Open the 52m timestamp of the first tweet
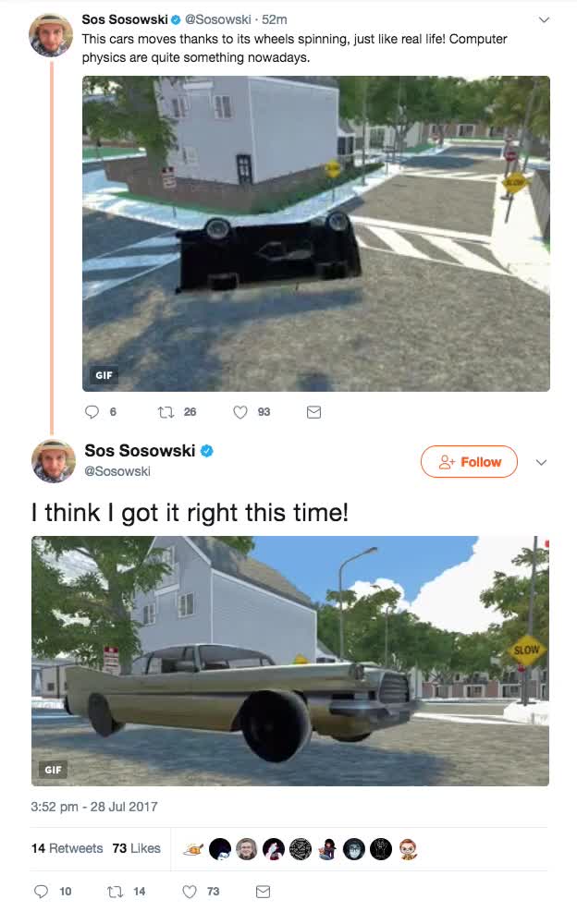Viewport: 577px width, 924px height. pos(275,19)
